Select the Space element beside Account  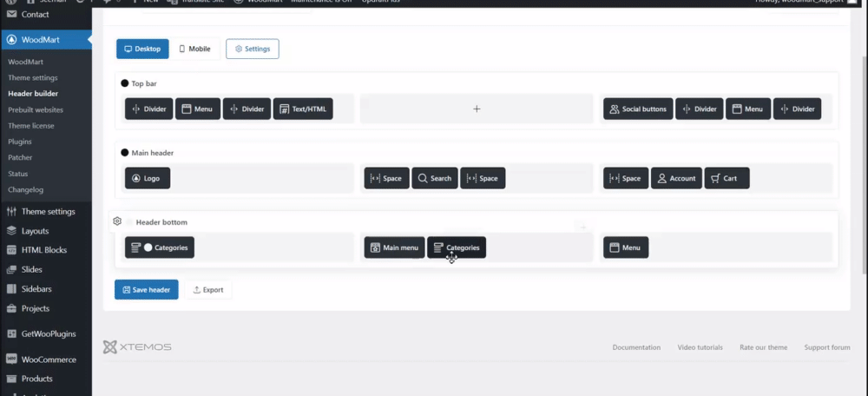[x=626, y=178]
